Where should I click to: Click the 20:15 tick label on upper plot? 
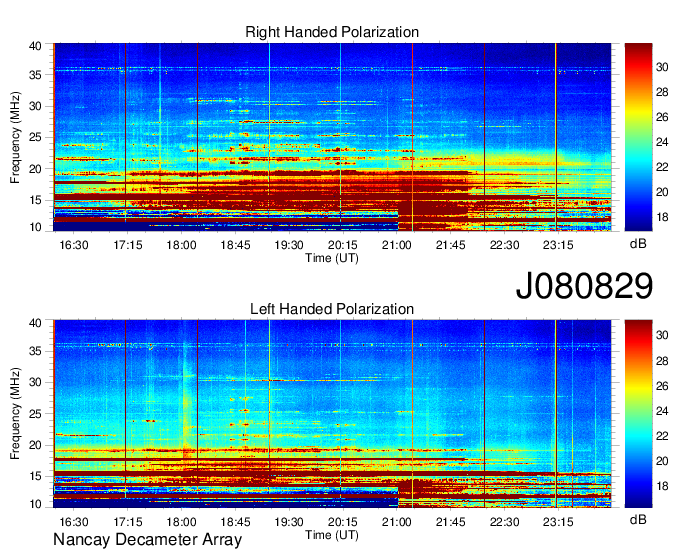pyautogui.click(x=343, y=245)
